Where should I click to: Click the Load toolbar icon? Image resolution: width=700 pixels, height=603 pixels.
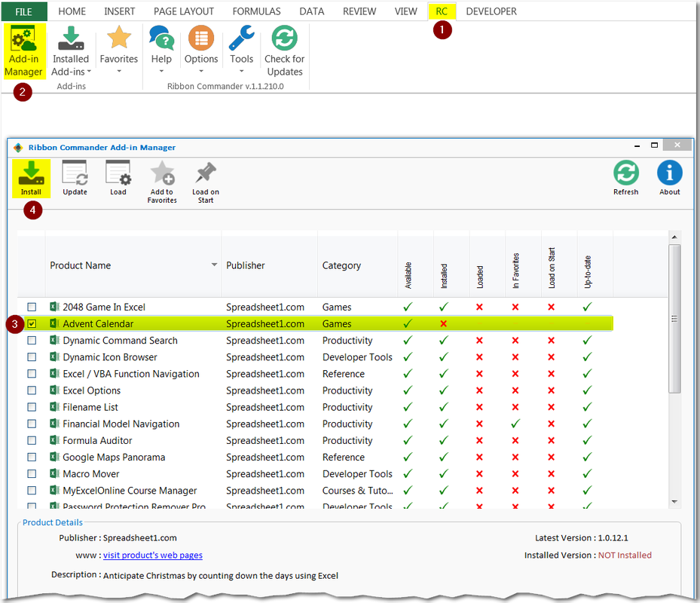118,173
